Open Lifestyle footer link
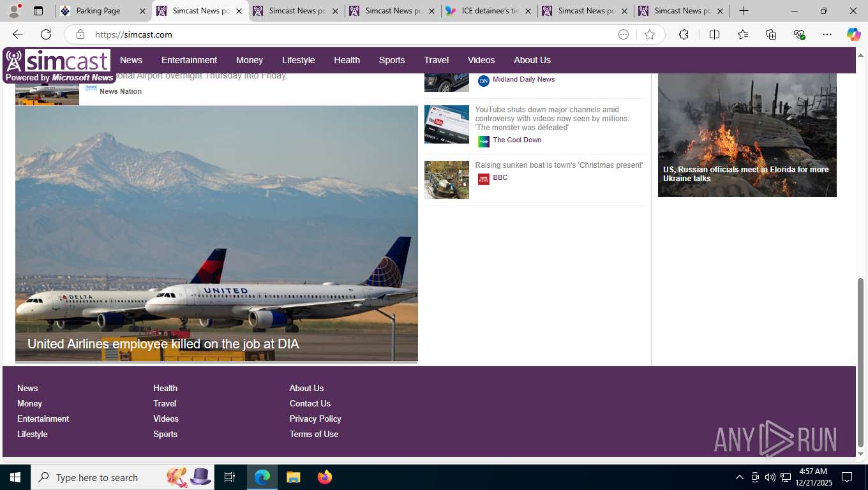 [x=33, y=434]
